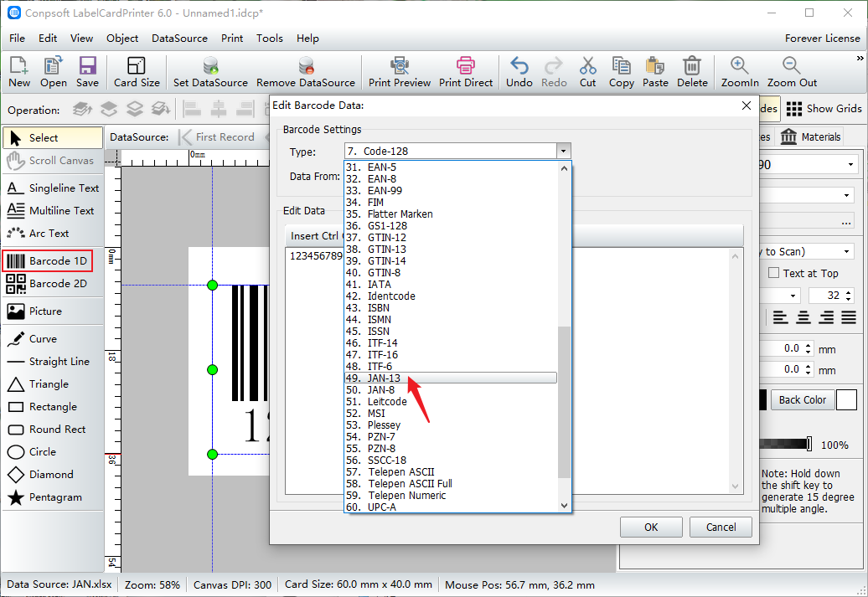Go to First Record
Image resolution: width=868 pixels, height=597 pixels.
218,136
